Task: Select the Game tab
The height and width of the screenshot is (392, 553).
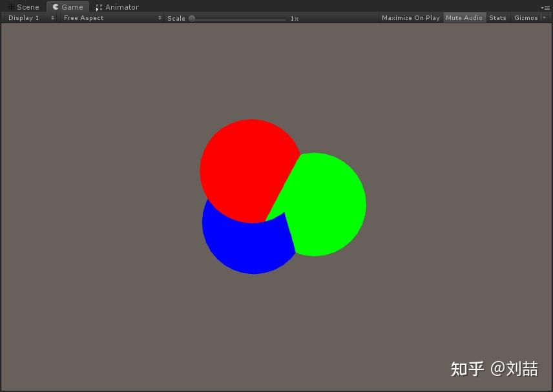Action: pos(68,7)
